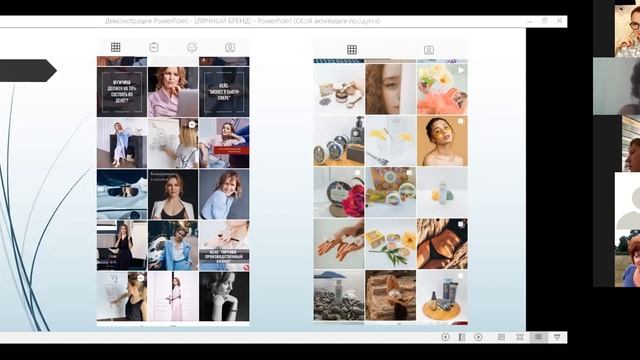640x360 pixels.
Task: Activate the highlighted Reading view button
Action: tap(539, 337)
